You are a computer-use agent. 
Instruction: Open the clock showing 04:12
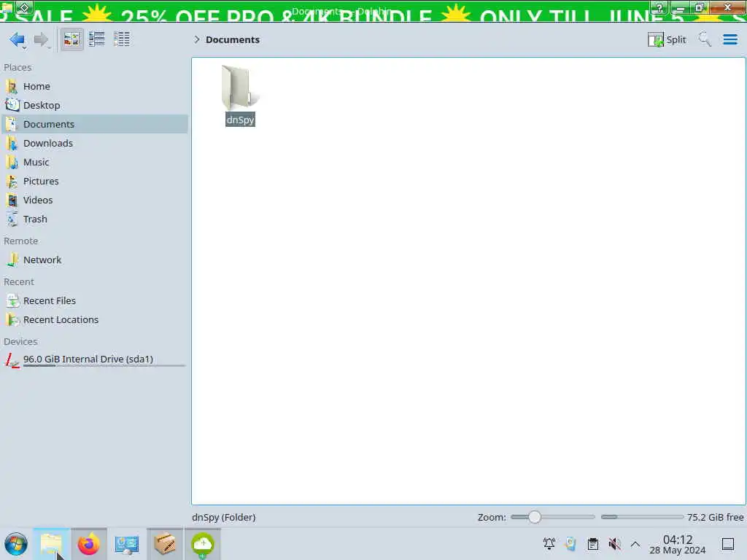tap(678, 544)
